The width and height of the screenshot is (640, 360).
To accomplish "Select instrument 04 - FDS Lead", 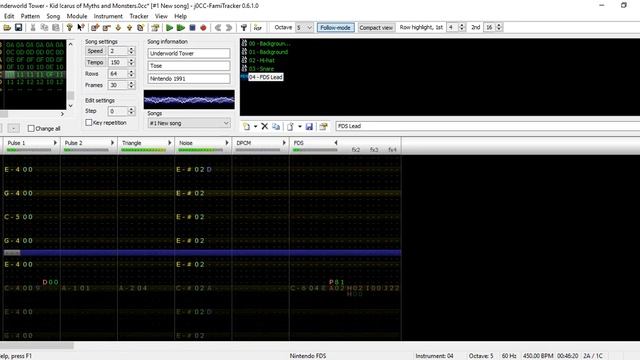I will pos(265,77).
